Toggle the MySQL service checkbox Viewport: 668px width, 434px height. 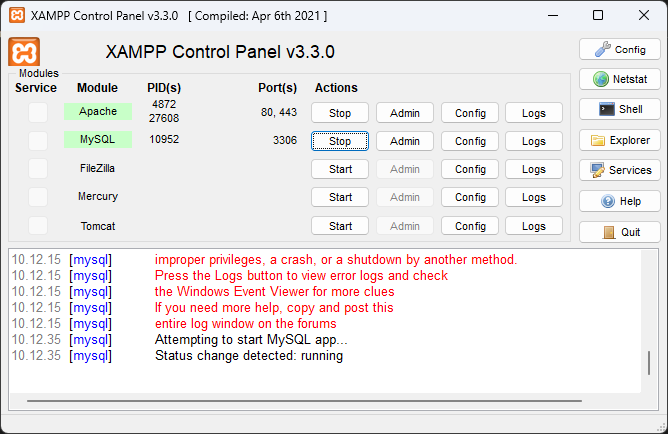pyautogui.click(x=38, y=141)
